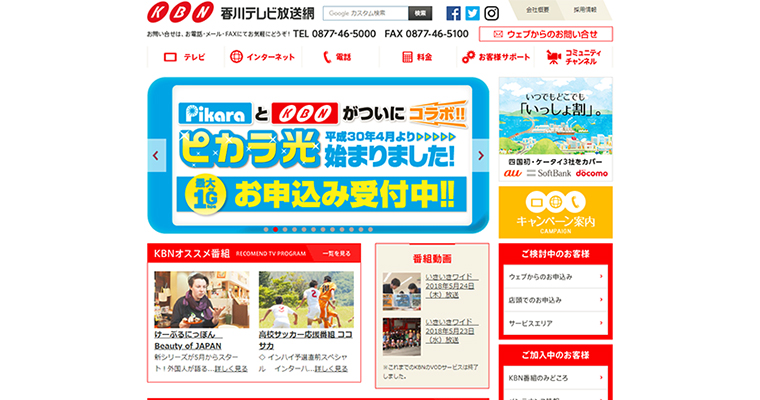Open ウェブからのお申込み
The image size is (760, 400).
[x=555, y=277]
